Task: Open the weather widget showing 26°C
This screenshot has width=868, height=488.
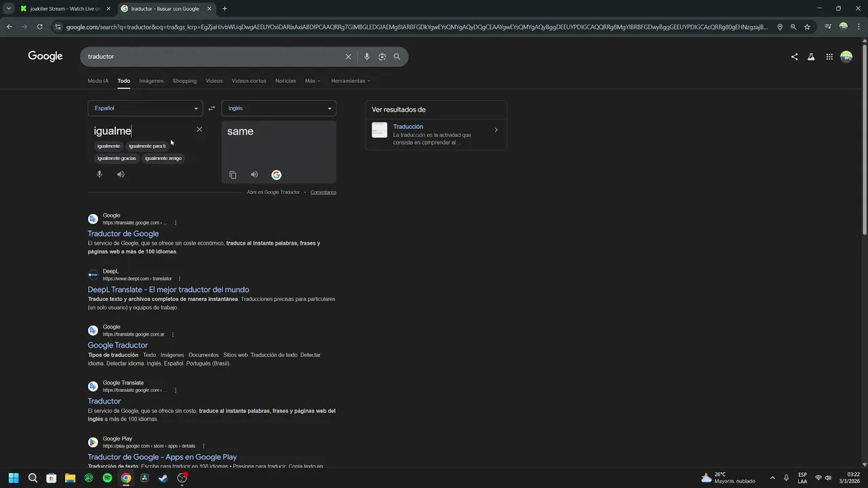Action: 728,478
